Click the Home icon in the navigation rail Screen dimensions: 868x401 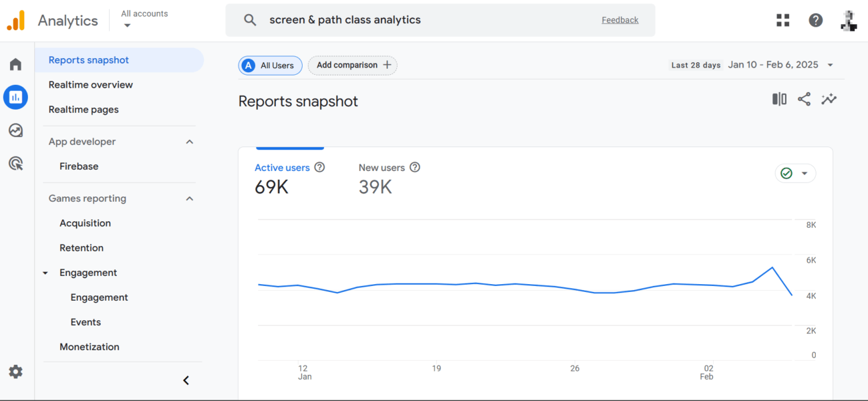15,63
